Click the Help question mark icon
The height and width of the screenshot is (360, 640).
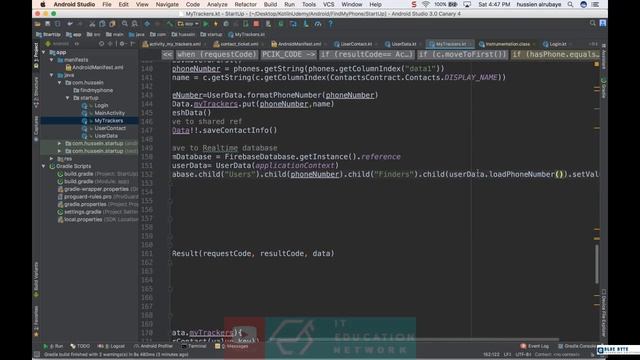(x=331, y=24)
